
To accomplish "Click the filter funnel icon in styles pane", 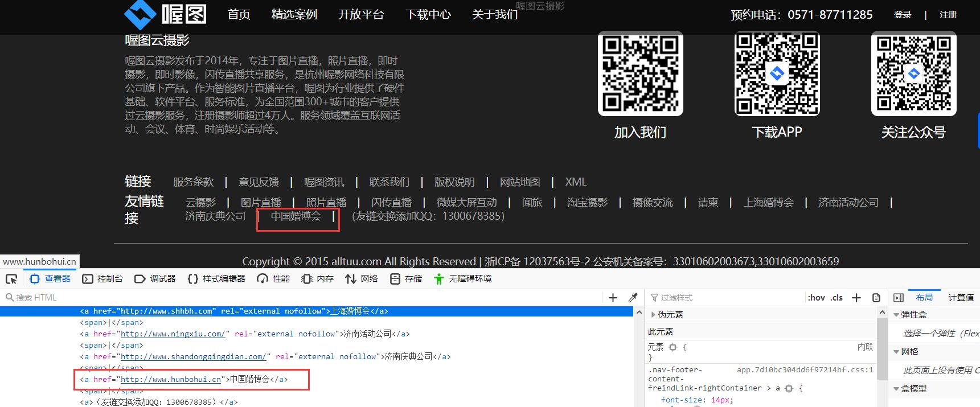I will click(654, 298).
